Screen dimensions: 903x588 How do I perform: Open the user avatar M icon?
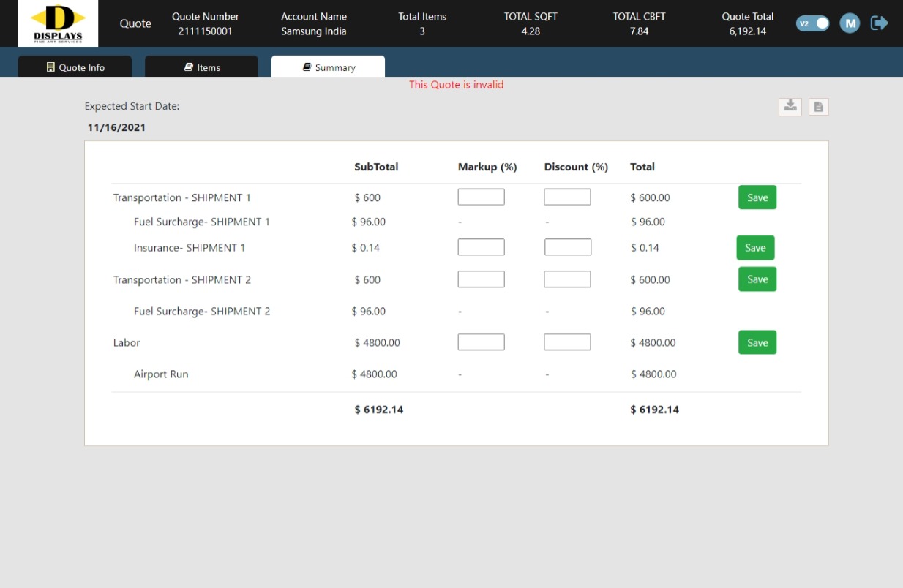[x=849, y=23]
